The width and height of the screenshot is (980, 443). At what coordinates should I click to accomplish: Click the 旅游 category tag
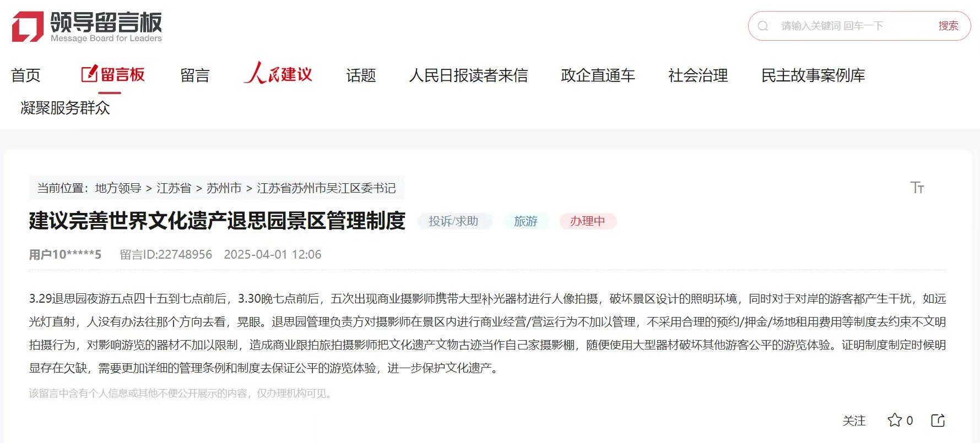(526, 221)
